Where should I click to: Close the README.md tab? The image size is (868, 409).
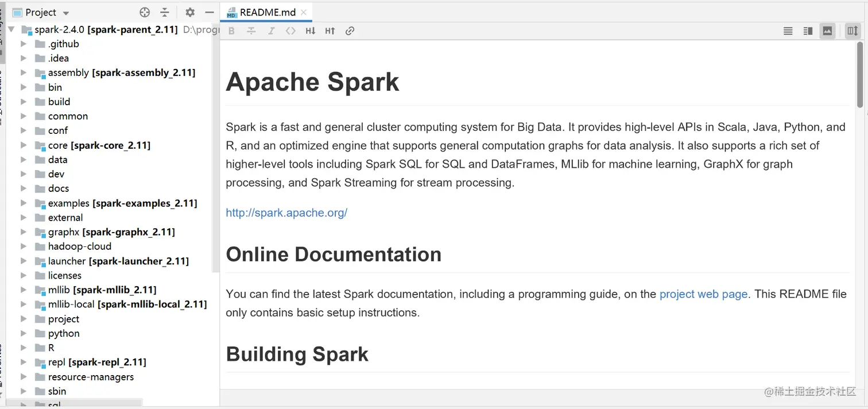coord(304,12)
